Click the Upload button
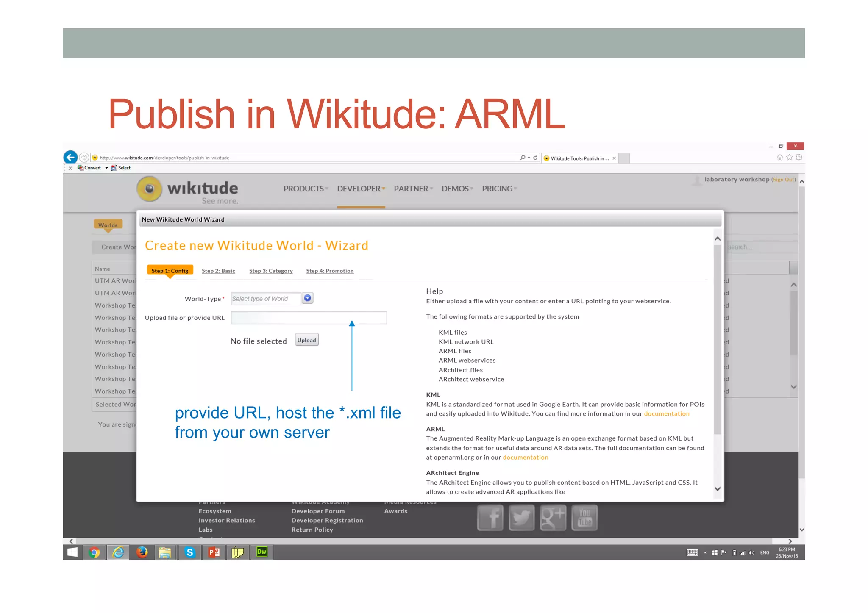The width and height of the screenshot is (868, 613). (x=307, y=340)
